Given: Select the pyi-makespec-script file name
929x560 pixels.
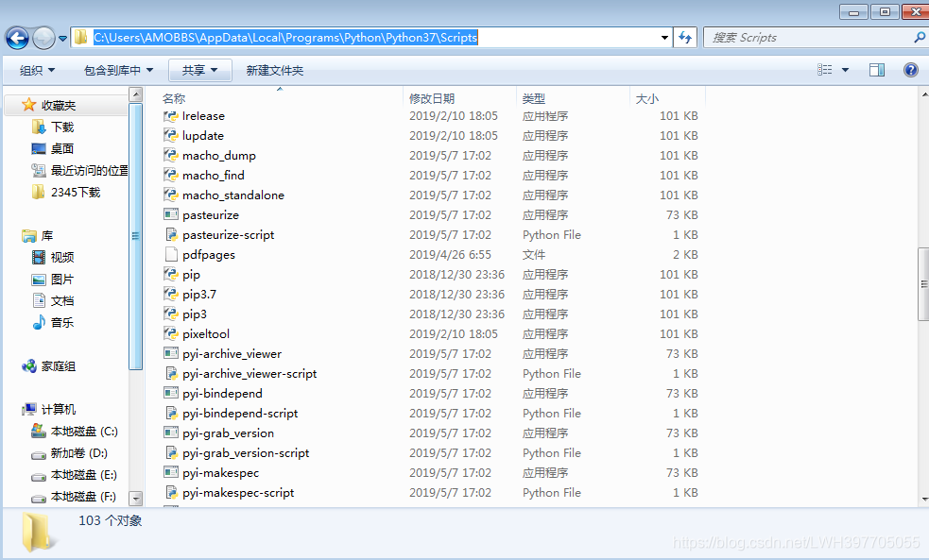Looking at the screenshot, I should [x=238, y=493].
